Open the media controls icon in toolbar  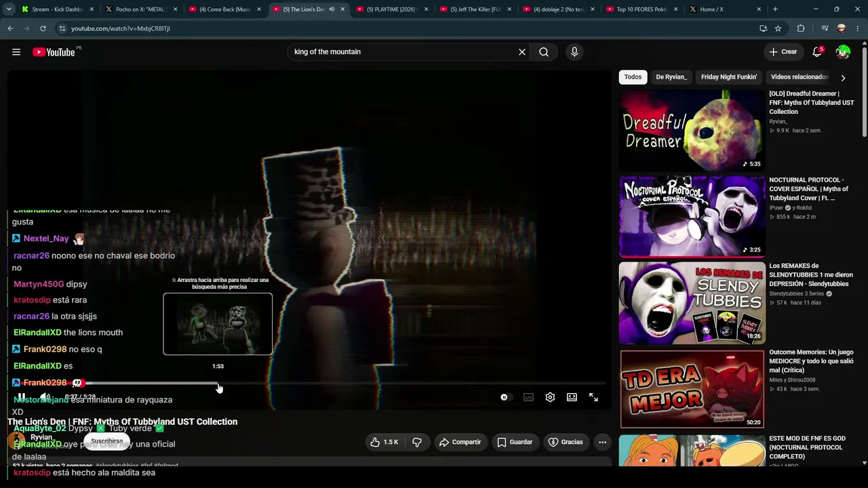(x=825, y=28)
